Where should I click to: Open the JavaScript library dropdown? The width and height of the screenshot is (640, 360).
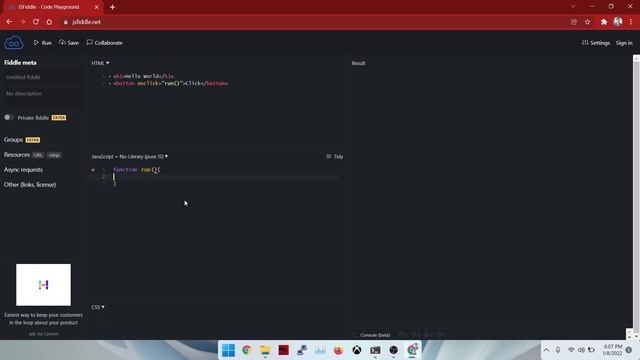pos(130,156)
